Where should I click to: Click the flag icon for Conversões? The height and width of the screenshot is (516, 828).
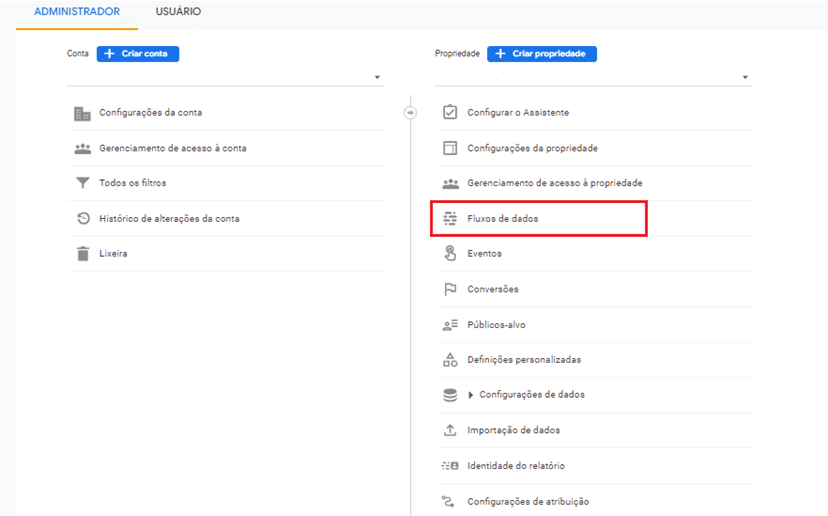point(450,289)
